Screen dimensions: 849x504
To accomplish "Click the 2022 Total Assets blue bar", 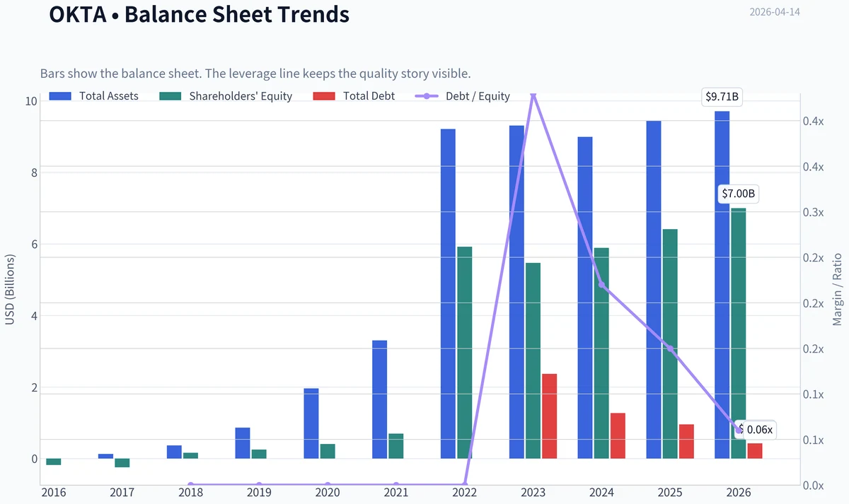I will (x=448, y=294).
